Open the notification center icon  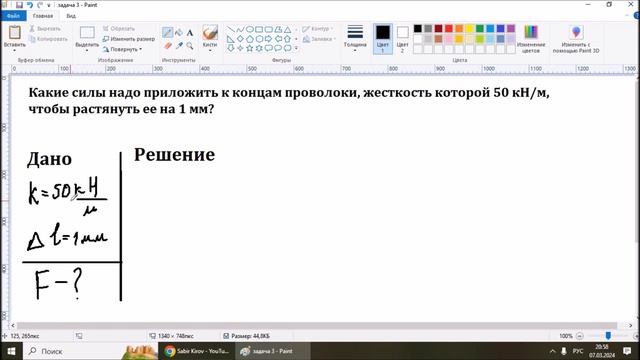click(627, 351)
